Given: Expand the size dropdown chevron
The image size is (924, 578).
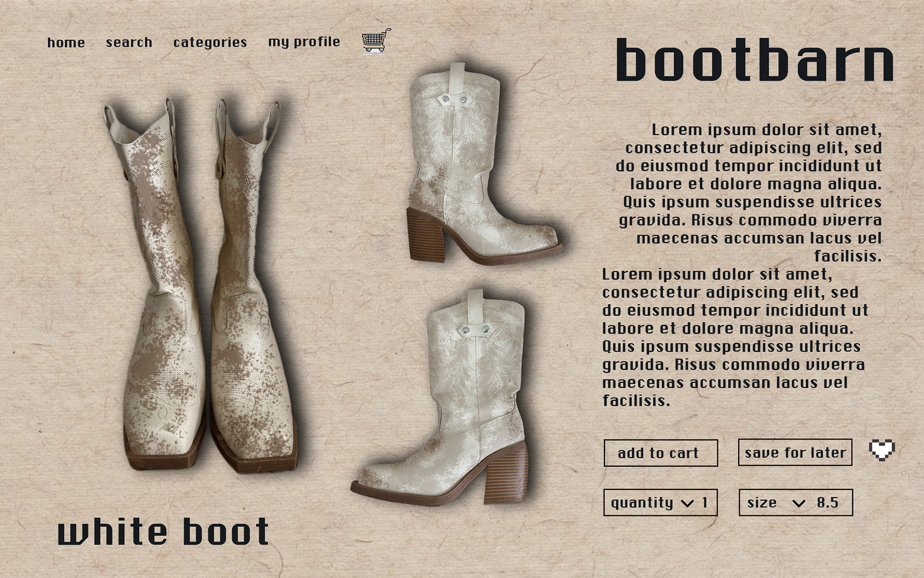Looking at the screenshot, I should 798,503.
